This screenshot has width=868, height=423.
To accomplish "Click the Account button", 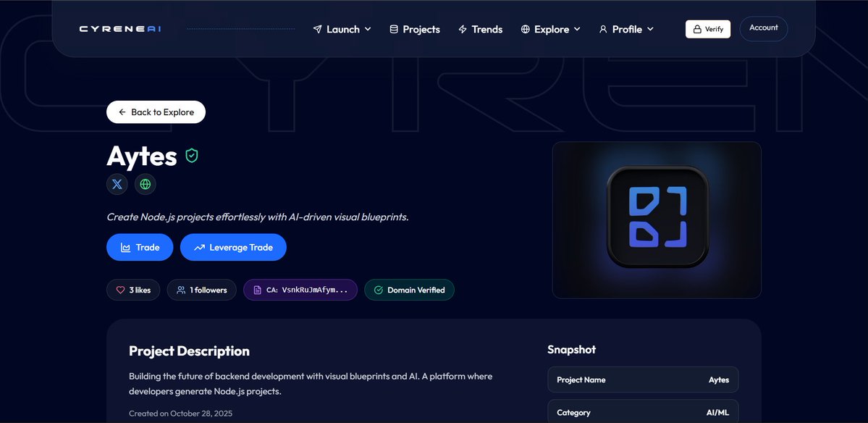I will click(x=763, y=28).
